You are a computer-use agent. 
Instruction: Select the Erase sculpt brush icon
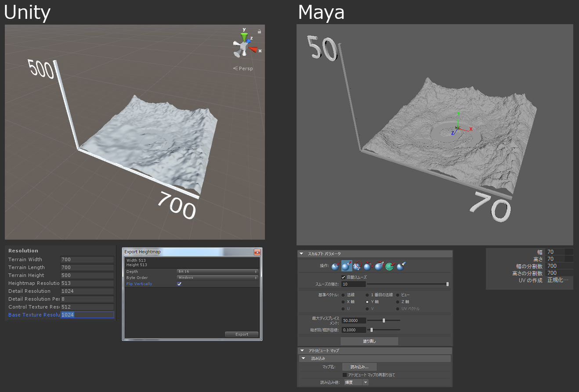400,266
